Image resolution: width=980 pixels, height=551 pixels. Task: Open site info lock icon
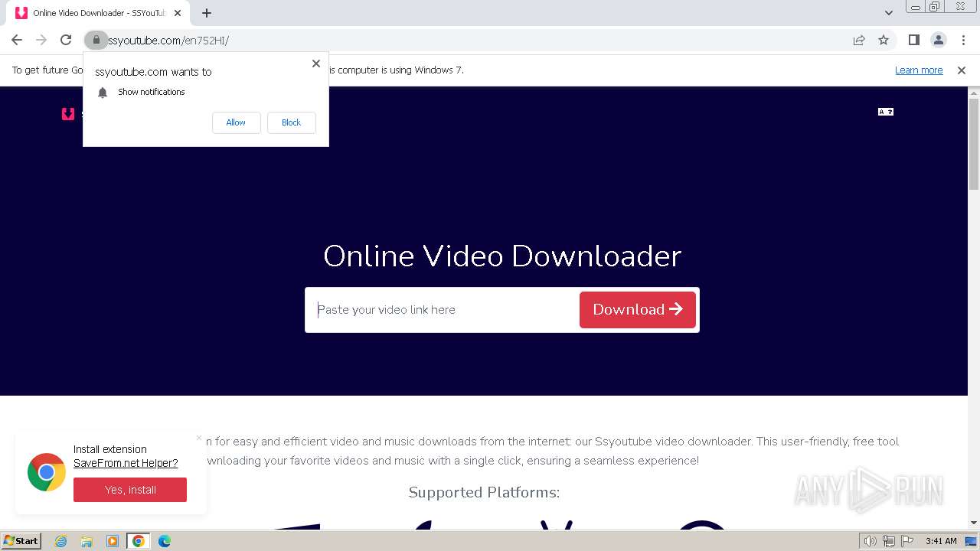tap(96, 40)
